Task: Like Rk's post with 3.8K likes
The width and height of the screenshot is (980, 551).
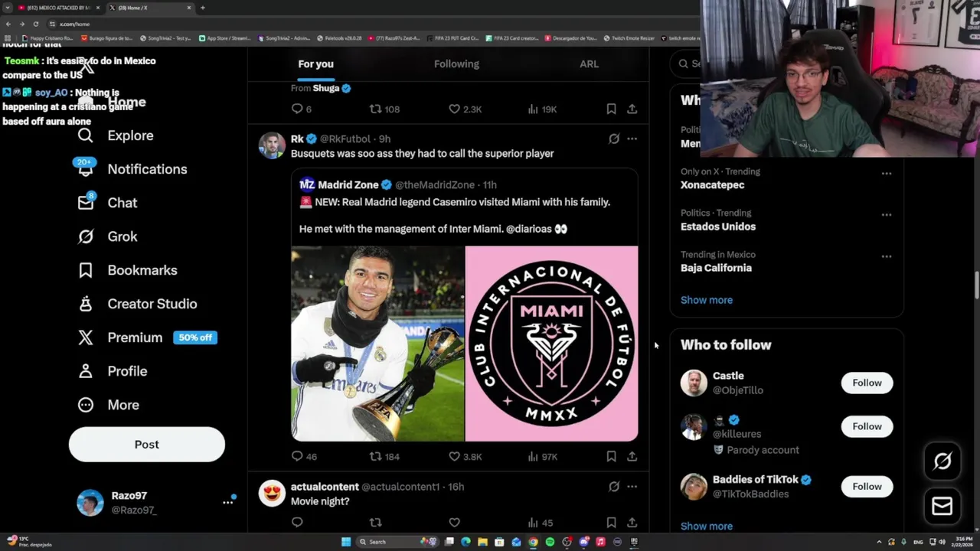Action: [454, 456]
